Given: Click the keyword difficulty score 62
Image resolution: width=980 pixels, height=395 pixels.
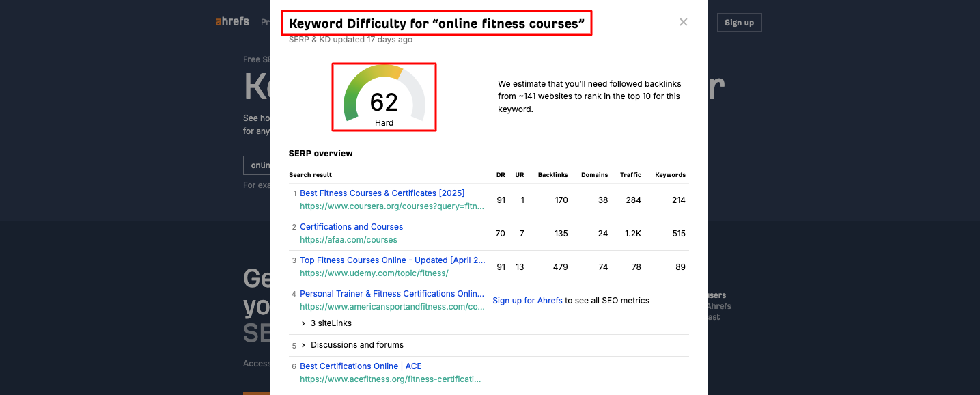Looking at the screenshot, I should [384, 102].
